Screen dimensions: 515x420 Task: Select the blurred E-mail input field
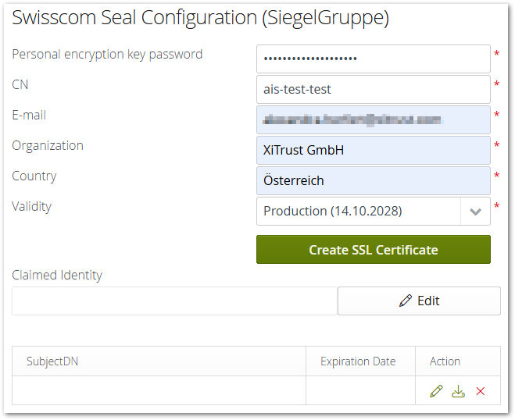click(373, 119)
